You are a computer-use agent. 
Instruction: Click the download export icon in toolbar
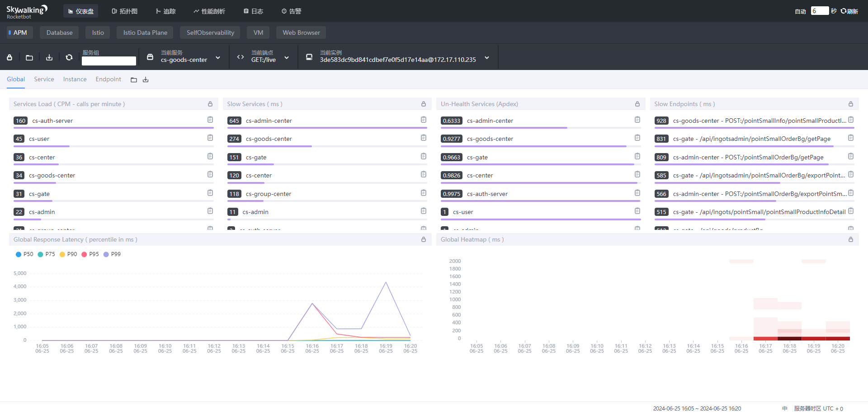pos(49,57)
